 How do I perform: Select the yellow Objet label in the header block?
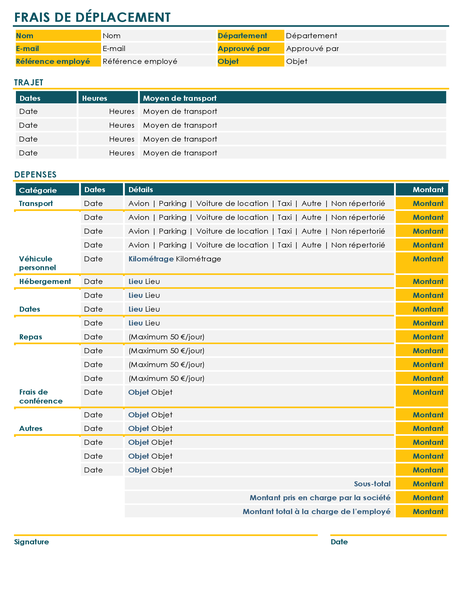[x=250, y=61]
